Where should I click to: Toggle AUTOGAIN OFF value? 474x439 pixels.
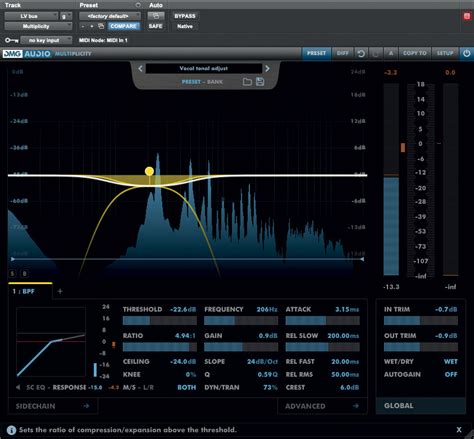tap(451, 374)
